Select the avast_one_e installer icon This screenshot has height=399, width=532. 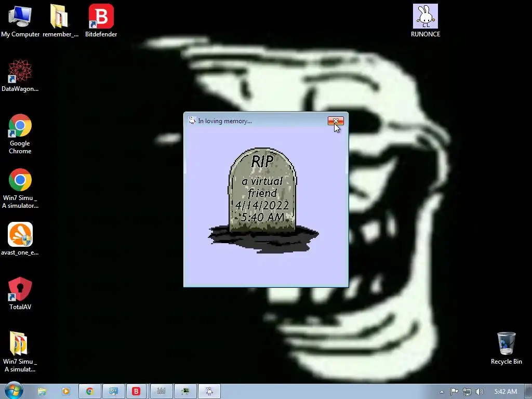[x=20, y=238]
